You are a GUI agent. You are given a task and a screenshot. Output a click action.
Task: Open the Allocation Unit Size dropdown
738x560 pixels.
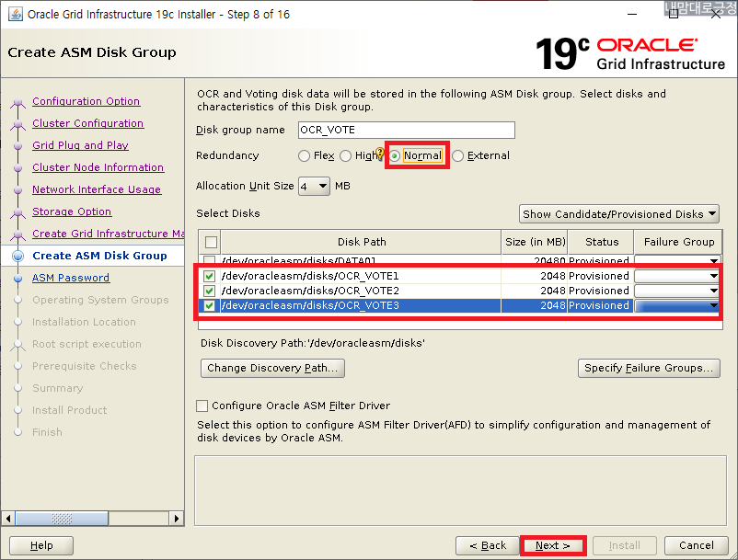314,186
